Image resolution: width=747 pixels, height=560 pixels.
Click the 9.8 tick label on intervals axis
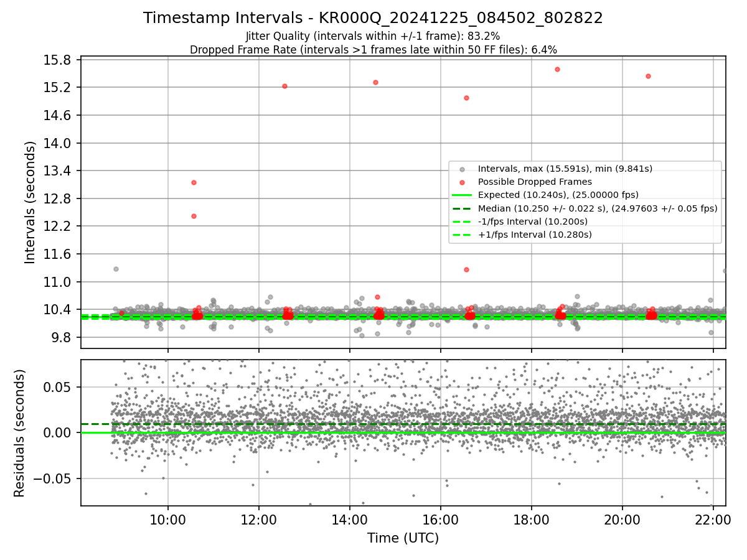[62, 338]
